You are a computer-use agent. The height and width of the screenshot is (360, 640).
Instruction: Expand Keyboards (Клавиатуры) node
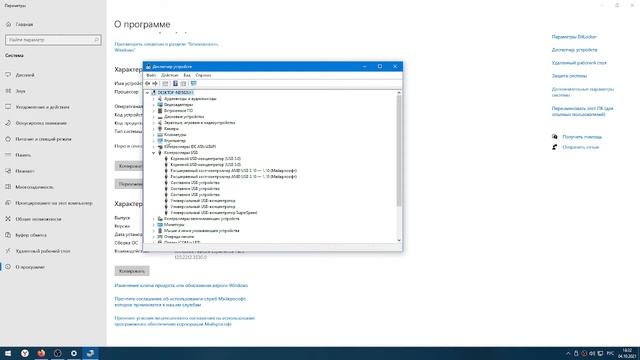[x=154, y=135]
